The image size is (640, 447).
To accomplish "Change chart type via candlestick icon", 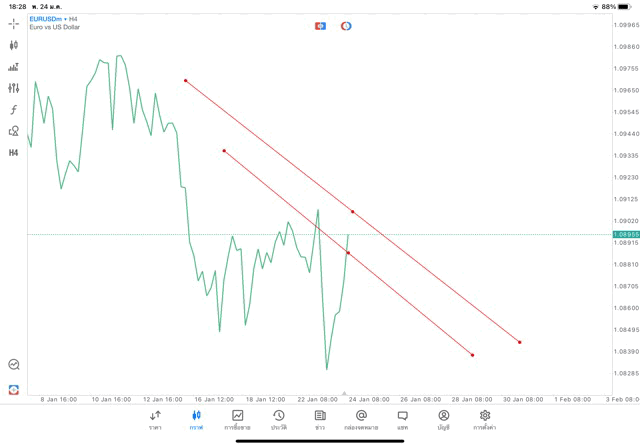I will [13, 45].
